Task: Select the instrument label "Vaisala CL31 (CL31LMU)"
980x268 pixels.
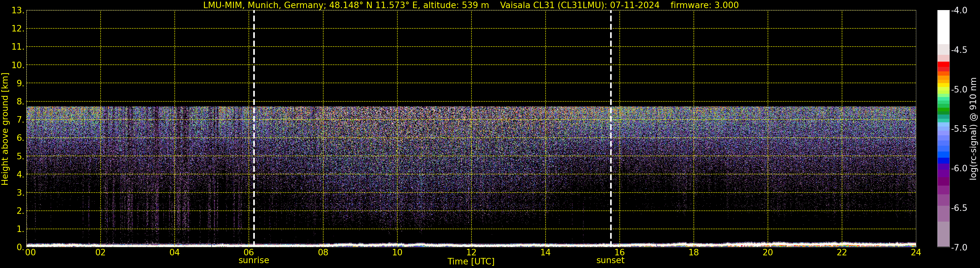Action: coord(553,5)
